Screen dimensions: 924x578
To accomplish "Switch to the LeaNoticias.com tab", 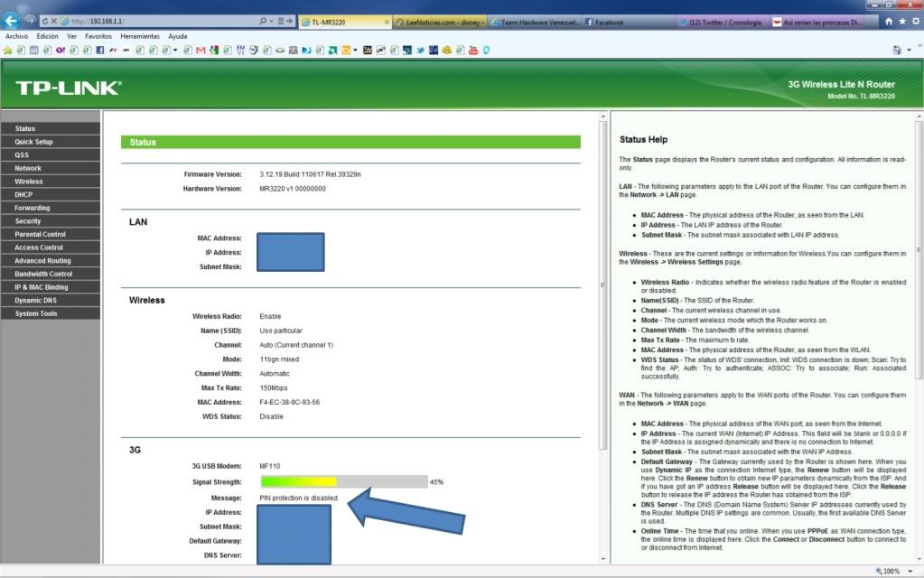I will pos(440,23).
